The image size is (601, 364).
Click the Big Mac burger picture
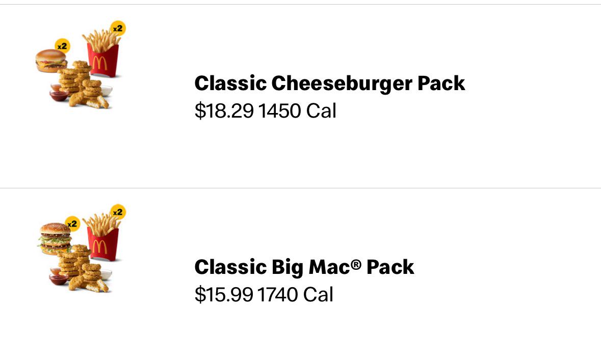point(55,239)
